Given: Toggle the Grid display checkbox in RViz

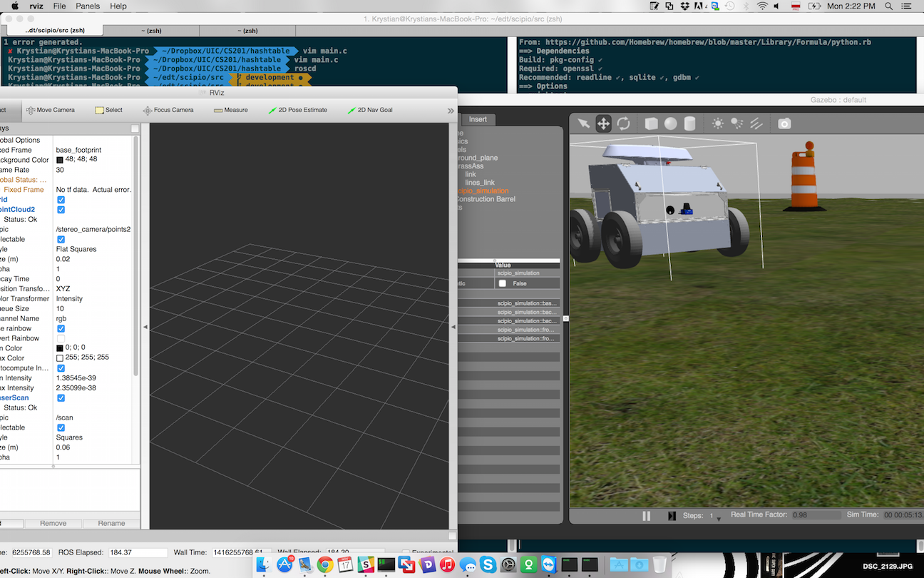Looking at the screenshot, I should pyautogui.click(x=61, y=200).
